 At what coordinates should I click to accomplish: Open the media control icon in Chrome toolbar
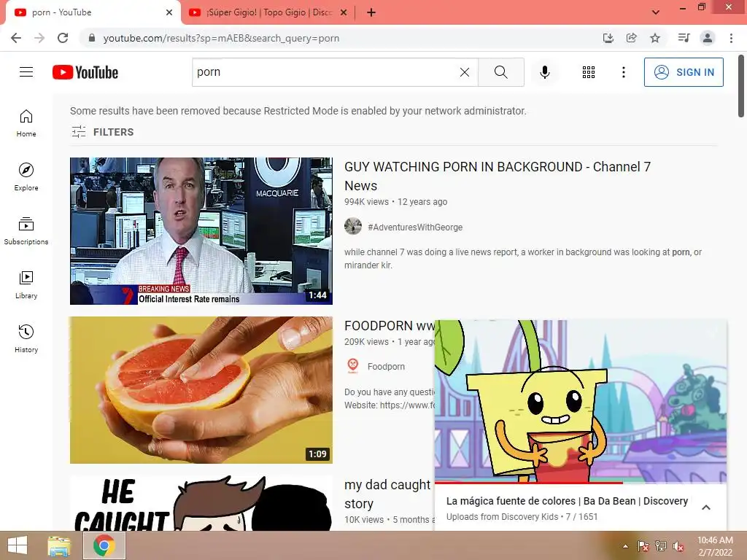pos(684,38)
